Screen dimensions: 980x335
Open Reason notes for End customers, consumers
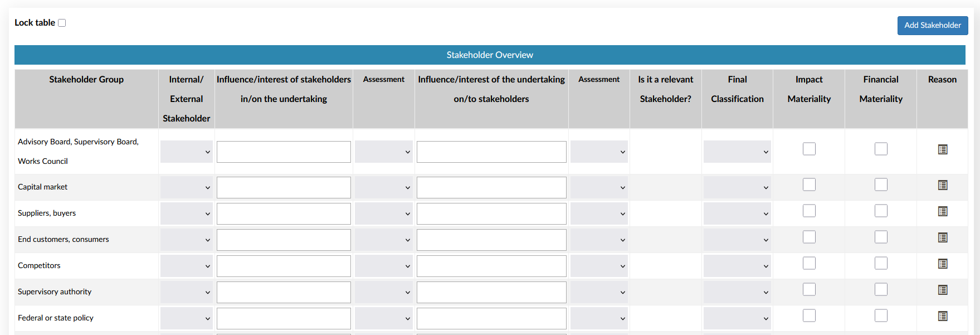(943, 237)
